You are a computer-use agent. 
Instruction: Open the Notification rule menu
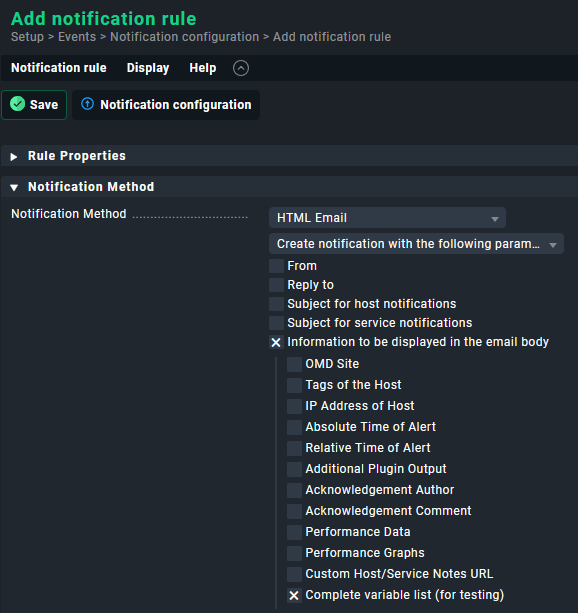point(59,68)
